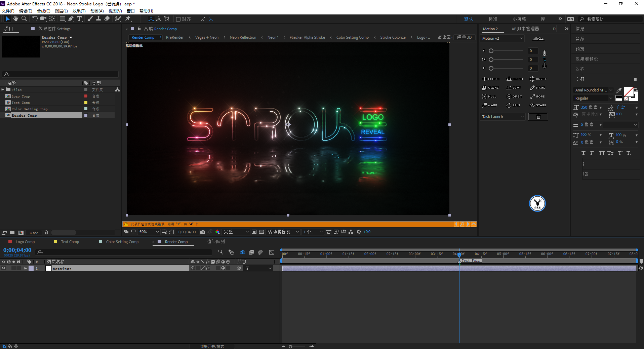Enable motion blur for timeline layers

click(260, 252)
